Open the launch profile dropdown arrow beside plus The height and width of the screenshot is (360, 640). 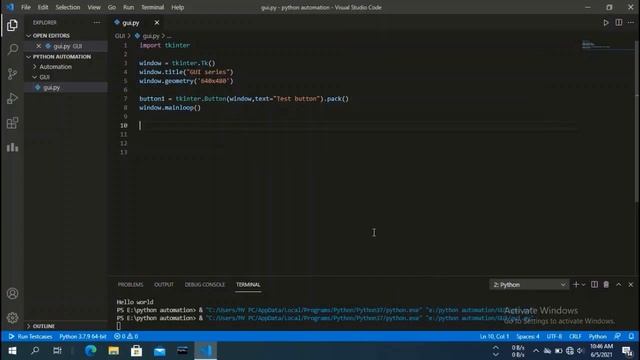click(x=583, y=284)
